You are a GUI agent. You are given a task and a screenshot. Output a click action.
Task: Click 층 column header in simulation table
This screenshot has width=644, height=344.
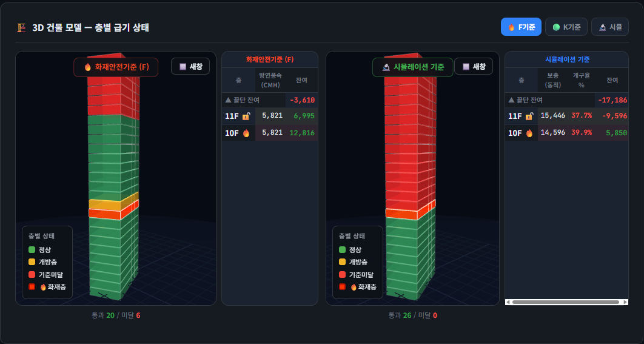(522, 79)
